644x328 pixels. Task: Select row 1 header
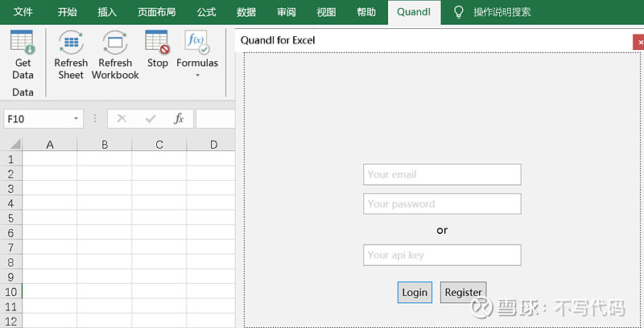click(10, 158)
